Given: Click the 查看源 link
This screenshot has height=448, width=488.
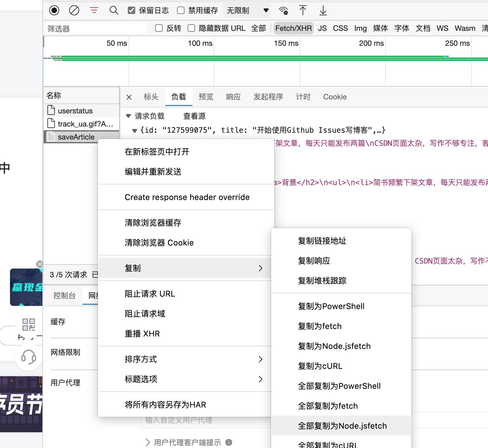Looking at the screenshot, I should [x=194, y=116].
